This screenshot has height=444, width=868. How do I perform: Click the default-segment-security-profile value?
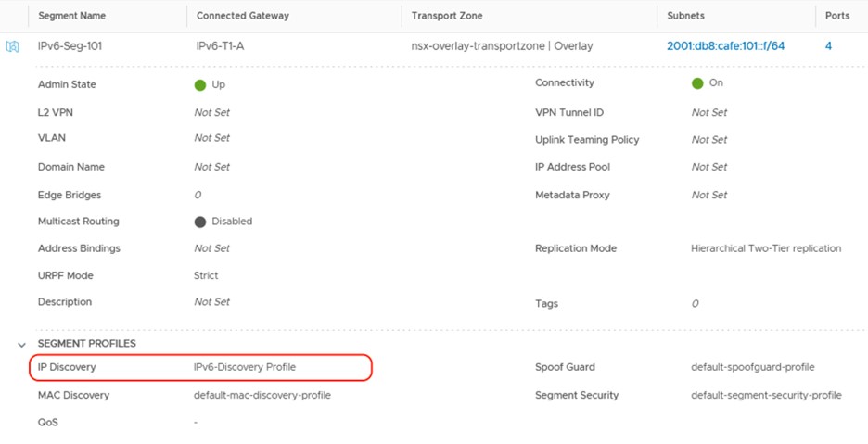[766, 395]
